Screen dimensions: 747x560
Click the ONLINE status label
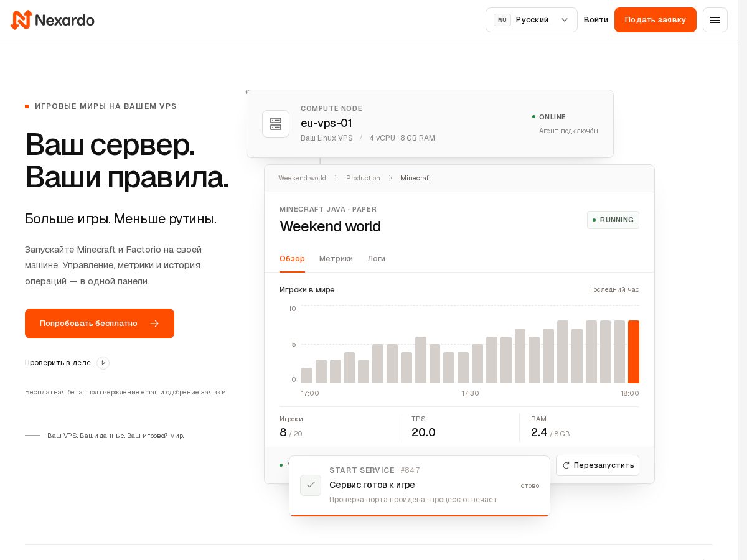552,117
